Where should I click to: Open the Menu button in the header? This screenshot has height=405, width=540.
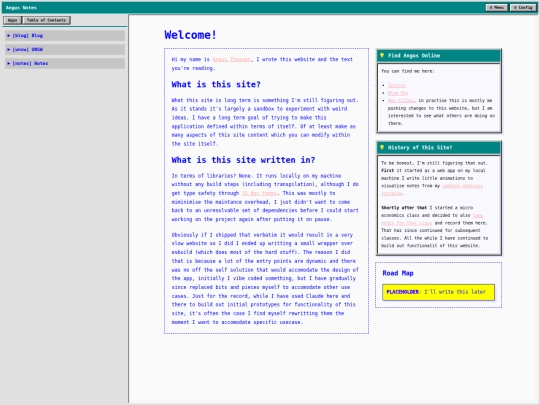coord(496,7)
